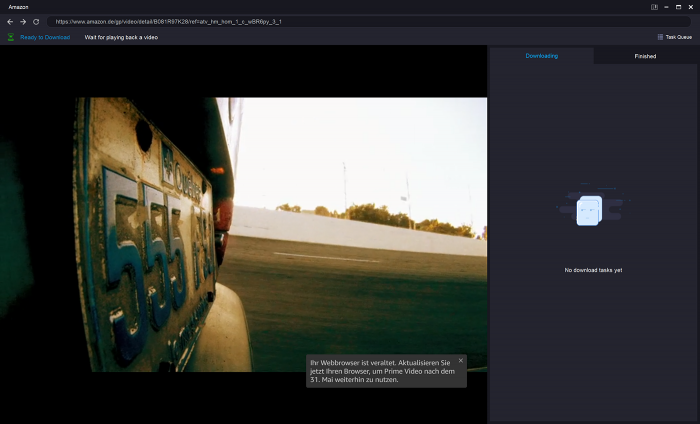Click the address bar with Amazon URL
700x424 pixels.
[369, 21]
